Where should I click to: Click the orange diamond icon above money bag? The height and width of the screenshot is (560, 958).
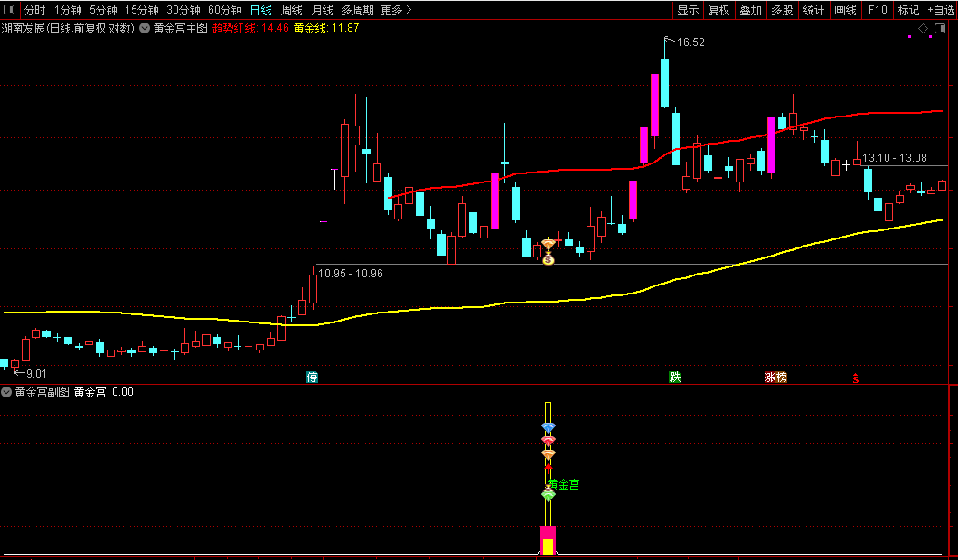coord(549,245)
